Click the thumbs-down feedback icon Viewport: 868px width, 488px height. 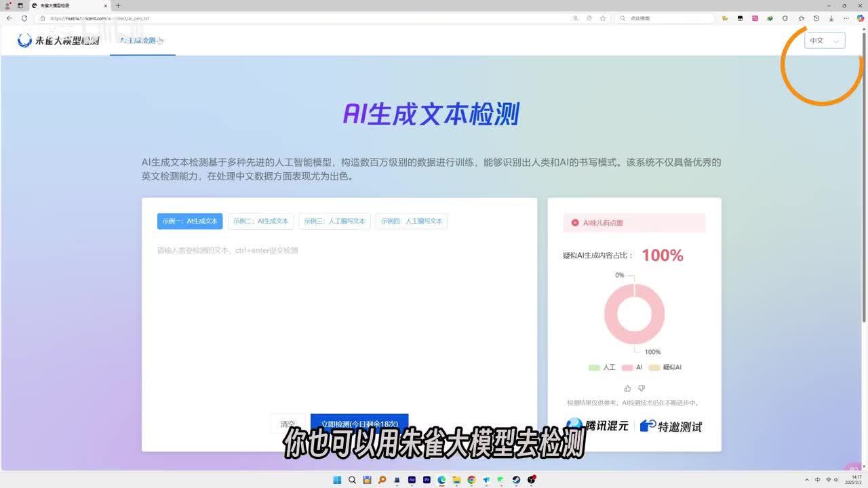[642, 388]
